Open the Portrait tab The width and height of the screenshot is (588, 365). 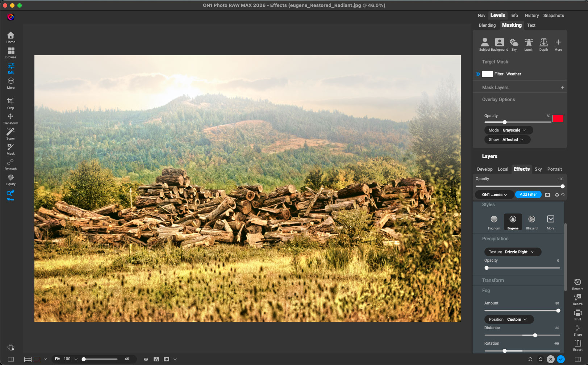point(554,169)
